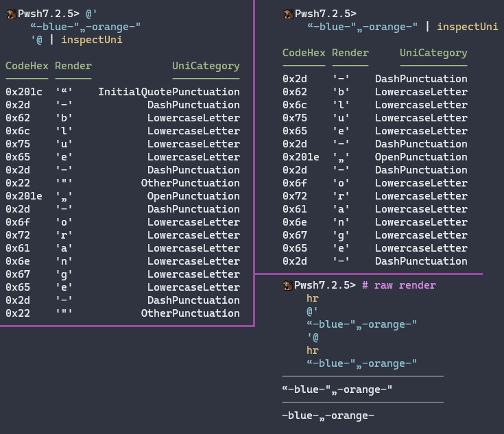
Task: Click the 'Render' header in the right table
Action: (x=350, y=53)
